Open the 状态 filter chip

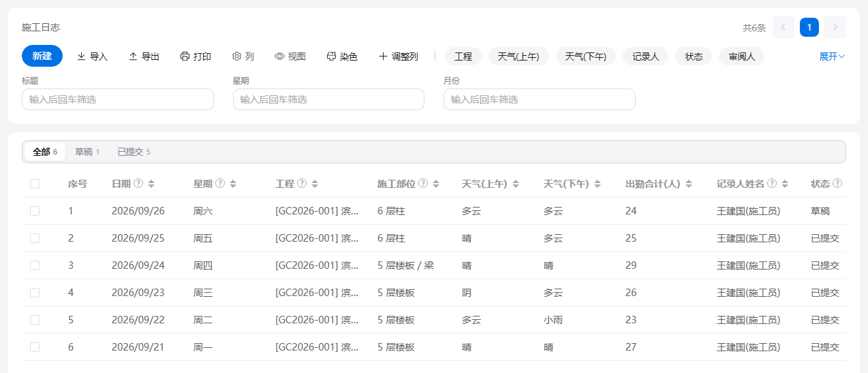(694, 56)
